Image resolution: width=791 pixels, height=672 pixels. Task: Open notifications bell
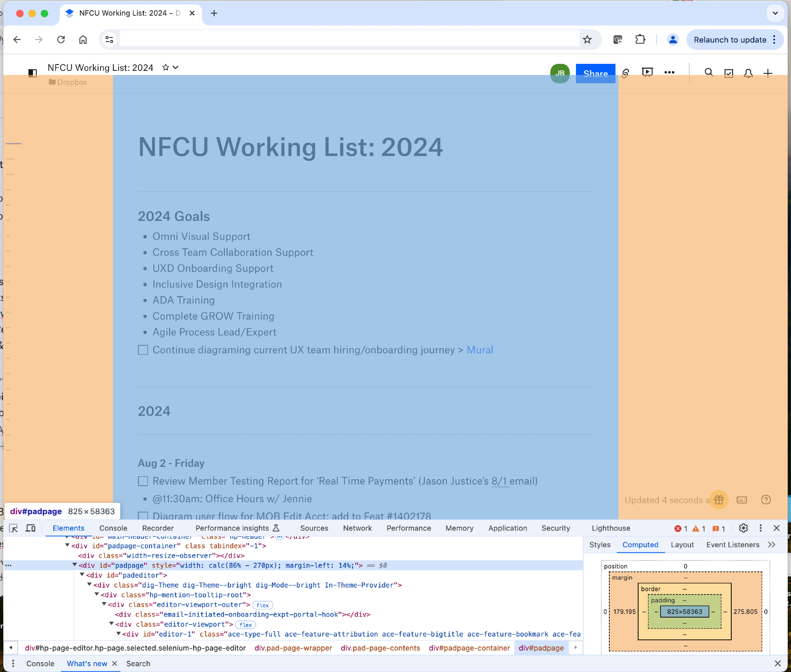coord(748,73)
